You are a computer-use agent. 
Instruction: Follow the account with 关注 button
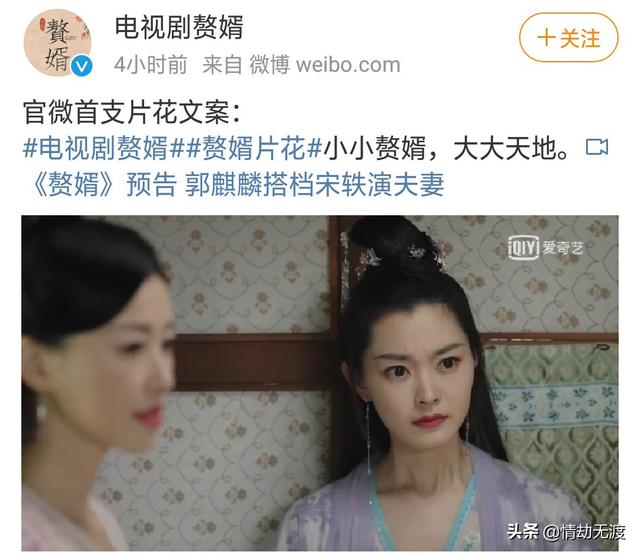(x=569, y=38)
